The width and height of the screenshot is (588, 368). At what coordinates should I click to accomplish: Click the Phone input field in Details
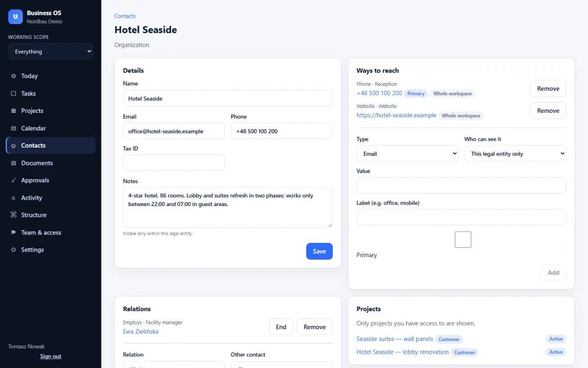(x=282, y=131)
